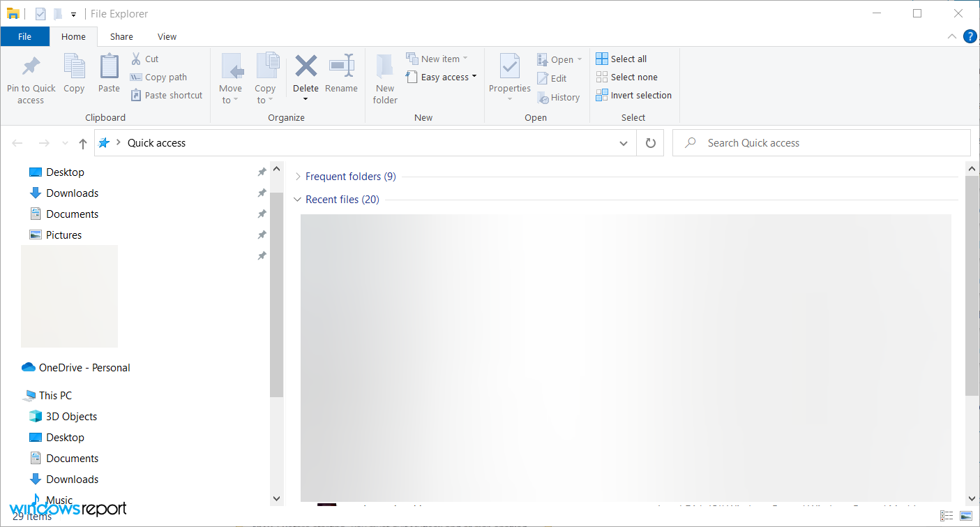Screen dimensions: 980x527
Task: Switch to Large icons view icon
Action: [x=966, y=516]
